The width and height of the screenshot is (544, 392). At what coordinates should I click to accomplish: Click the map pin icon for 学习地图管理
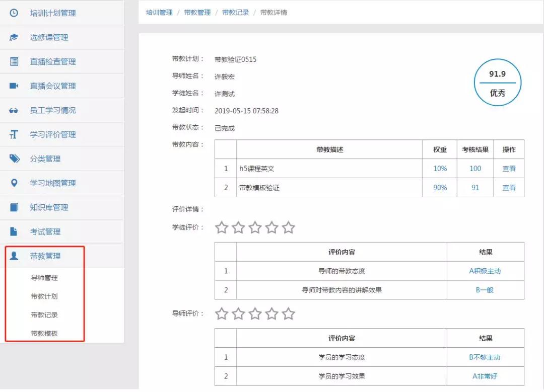coord(14,183)
